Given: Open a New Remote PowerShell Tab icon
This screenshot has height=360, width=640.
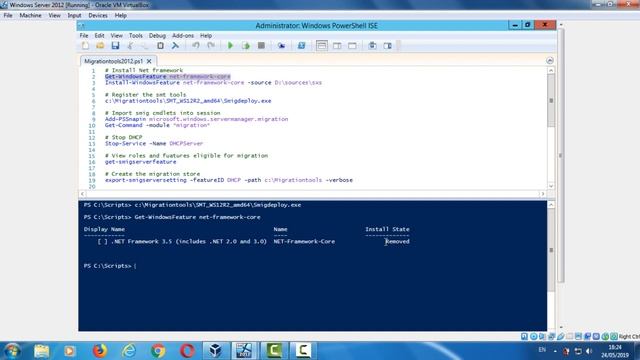Looking at the screenshot, I should [x=281, y=46].
